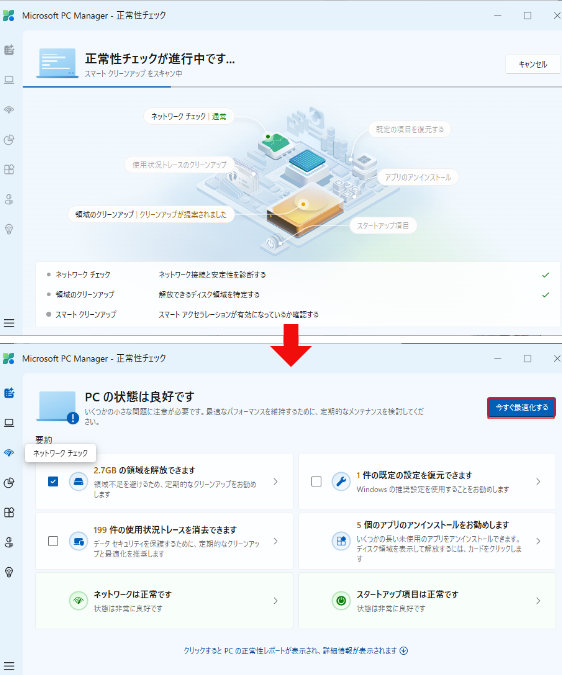Click the ネットワーク チェック tooltip label
Image resolution: width=562 pixels, height=675 pixels.
[60, 453]
